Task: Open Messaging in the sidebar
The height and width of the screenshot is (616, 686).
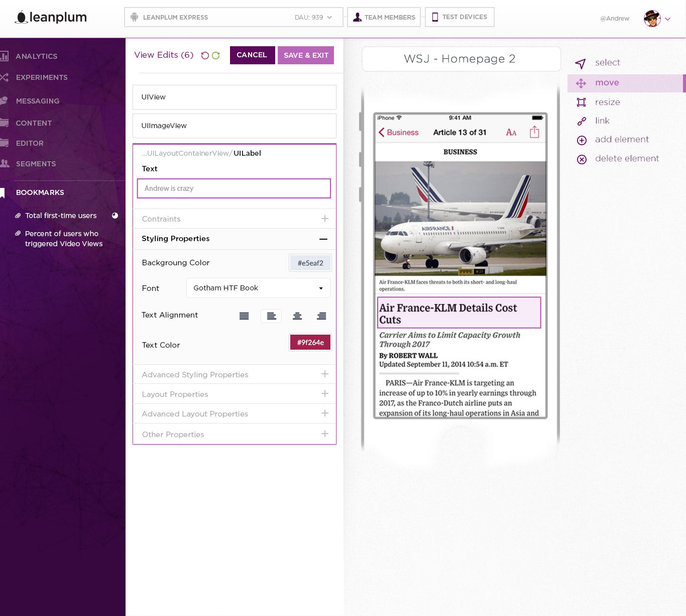Action: click(38, 101)
